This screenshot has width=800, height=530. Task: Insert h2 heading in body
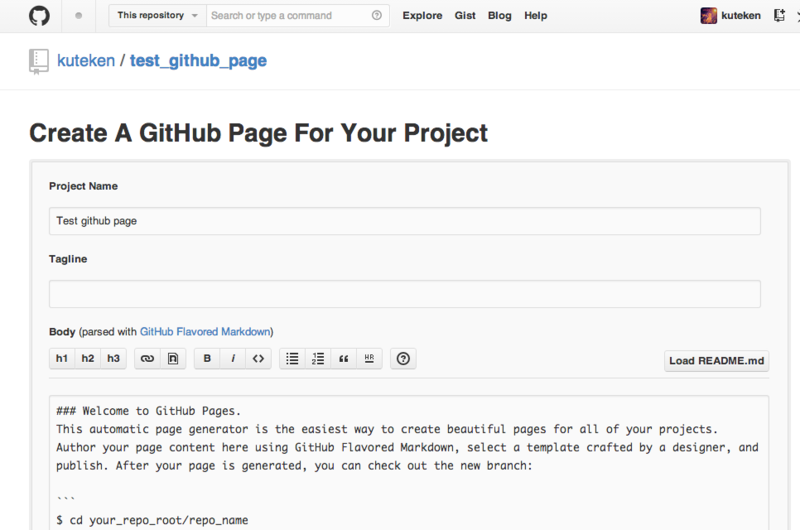tap(88, 359)
